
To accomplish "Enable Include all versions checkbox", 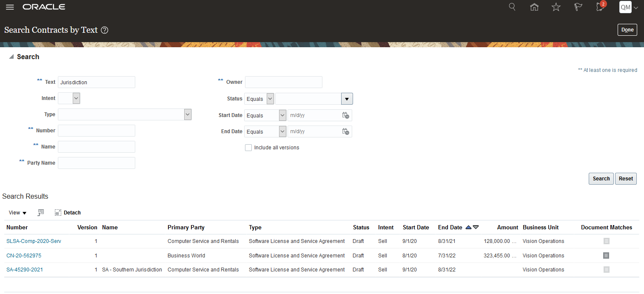I will 248,148.
